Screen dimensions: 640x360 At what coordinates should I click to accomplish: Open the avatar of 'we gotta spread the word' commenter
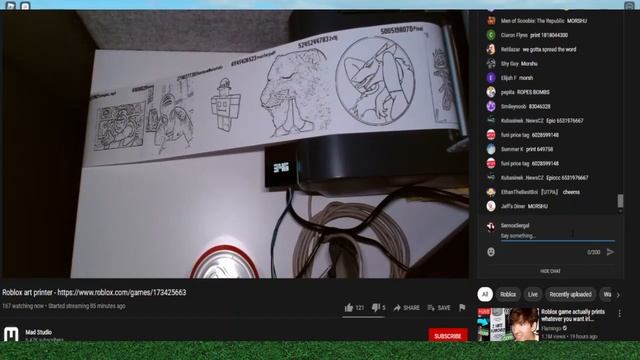pos(491,49)
